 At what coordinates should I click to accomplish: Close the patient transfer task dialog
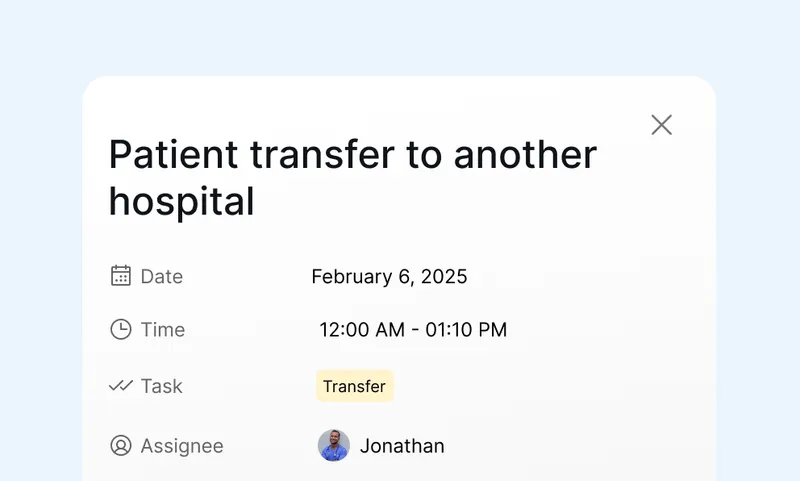tap(661, 125)
